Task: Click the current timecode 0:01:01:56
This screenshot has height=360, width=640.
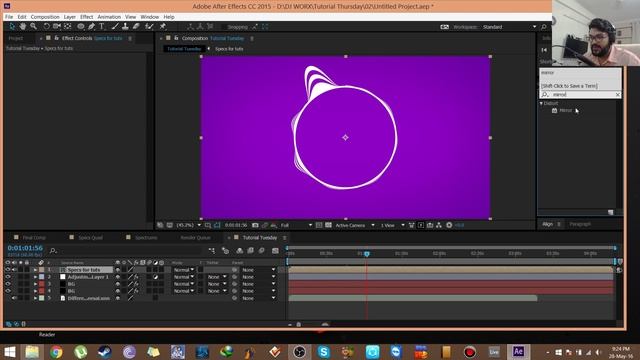Action: click(x=25, y=248)
